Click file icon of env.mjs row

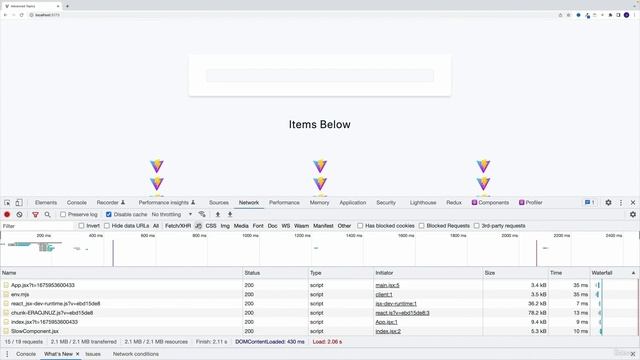click(x=6, y=294)
